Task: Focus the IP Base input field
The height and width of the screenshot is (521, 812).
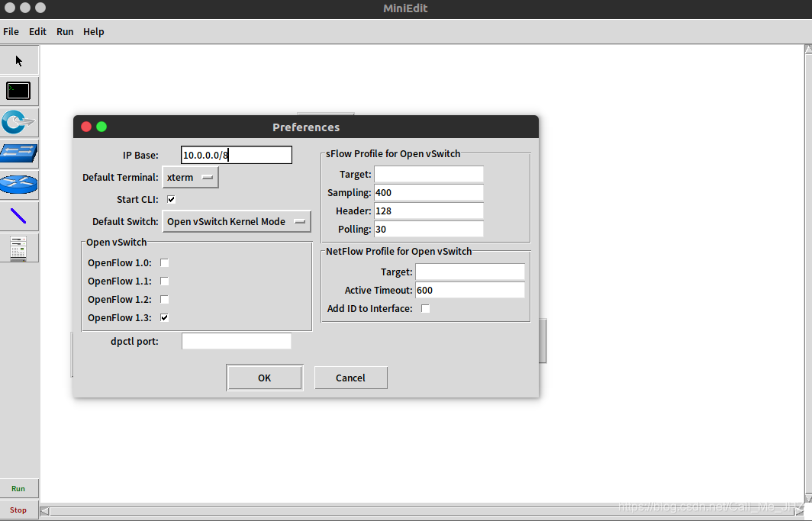Action: [237, 155]
